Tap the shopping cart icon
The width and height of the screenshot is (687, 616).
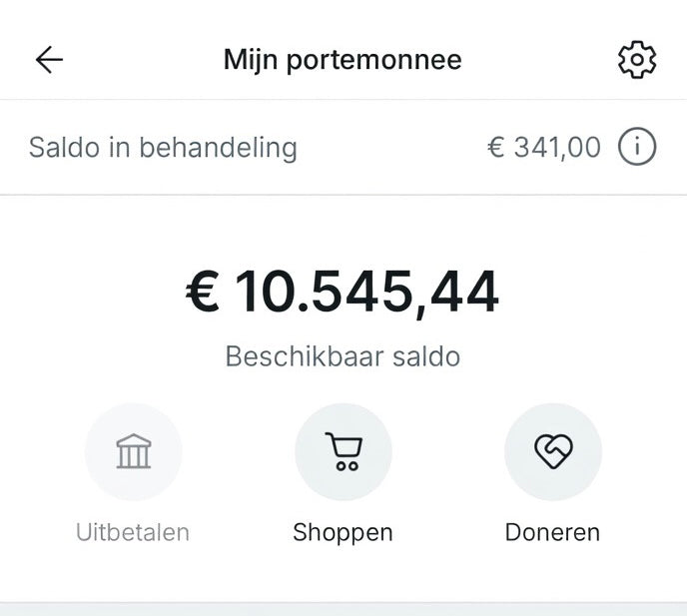[x=343, y=451]
